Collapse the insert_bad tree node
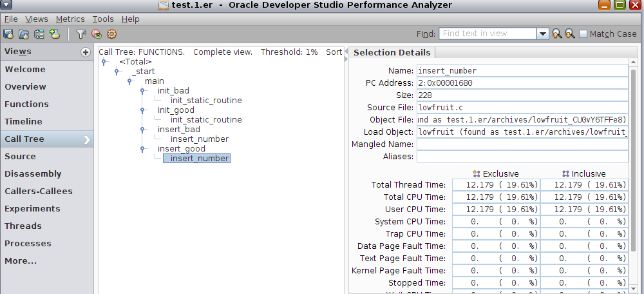The height and width of the screenshot is (294, 644). [x=142, y=130]
